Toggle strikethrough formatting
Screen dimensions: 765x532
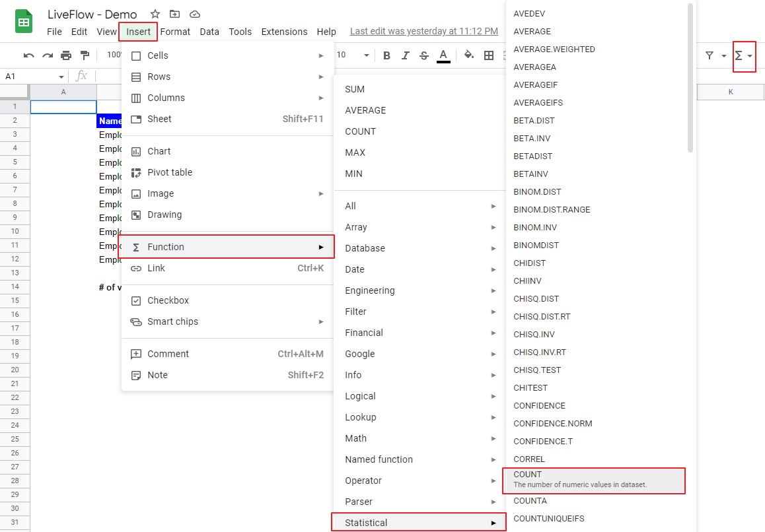(423, 55)
